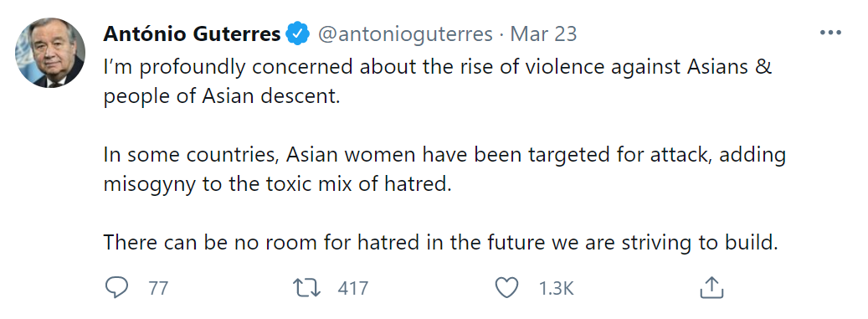Visit the @antonioguterres handle link
This screenshot has width=868, height=319.
point(404,35)
